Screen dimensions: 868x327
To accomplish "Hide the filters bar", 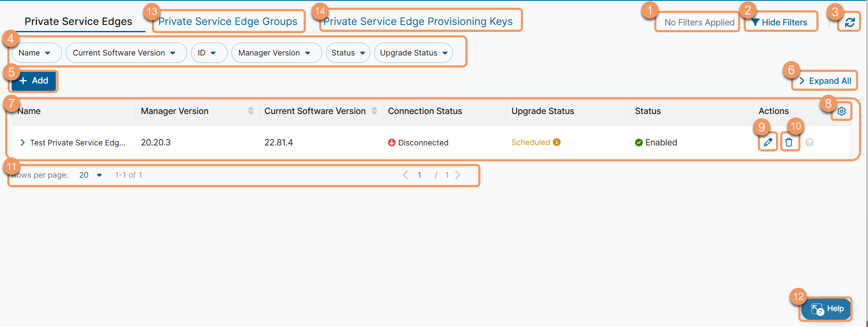I will click(x=779, y=22).
